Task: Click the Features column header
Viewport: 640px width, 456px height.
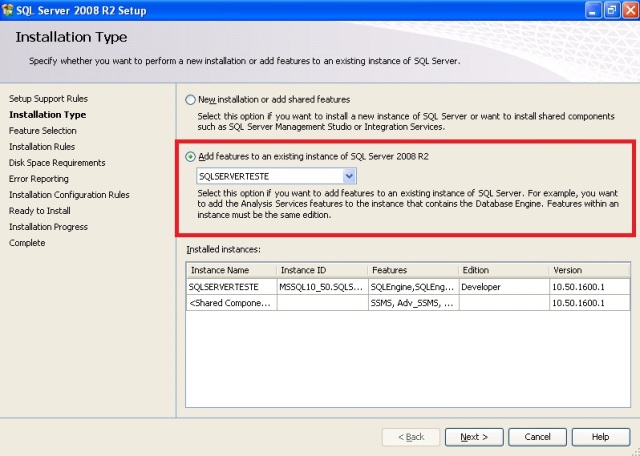Action: point(411,270)
